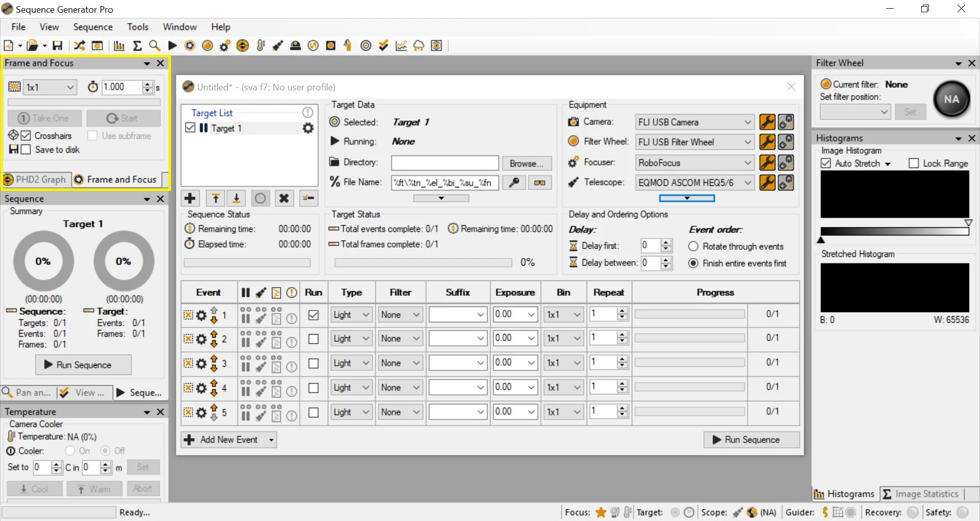Screen dimensions: 980x521
Task: Click the sigma image statistics toolbar icon
Action: 137,45
